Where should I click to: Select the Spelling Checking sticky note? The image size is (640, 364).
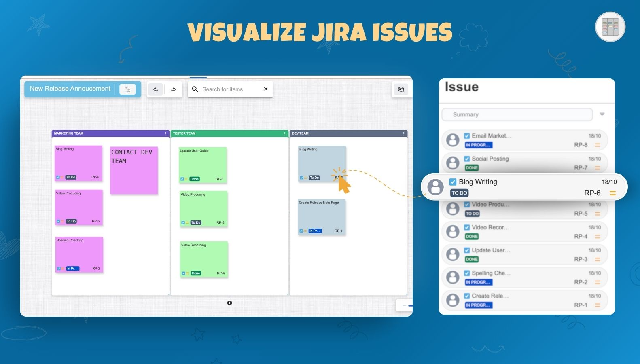pyautogui.click(x=79, y=254)
